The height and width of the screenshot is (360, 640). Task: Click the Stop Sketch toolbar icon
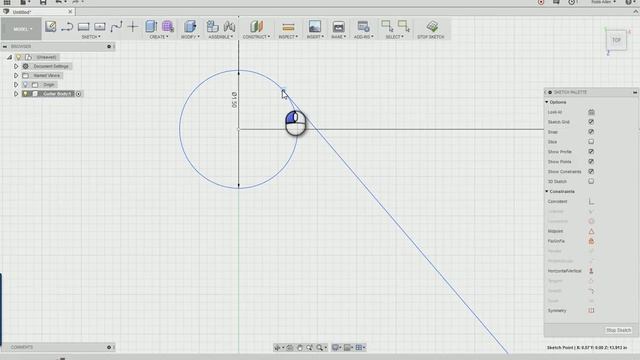pos(432,27)
